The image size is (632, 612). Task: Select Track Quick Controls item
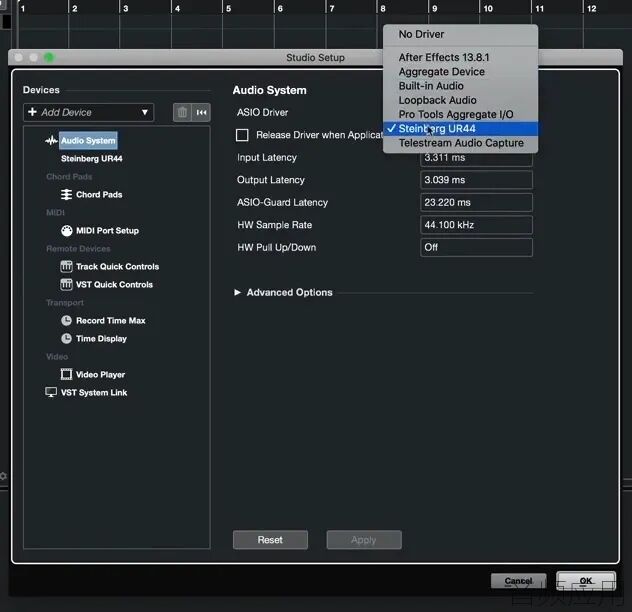tap(117, 266)
